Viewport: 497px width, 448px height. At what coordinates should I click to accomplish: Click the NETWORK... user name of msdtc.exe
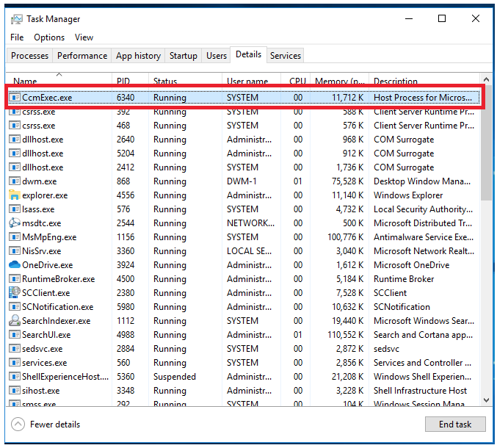[251, 223]
